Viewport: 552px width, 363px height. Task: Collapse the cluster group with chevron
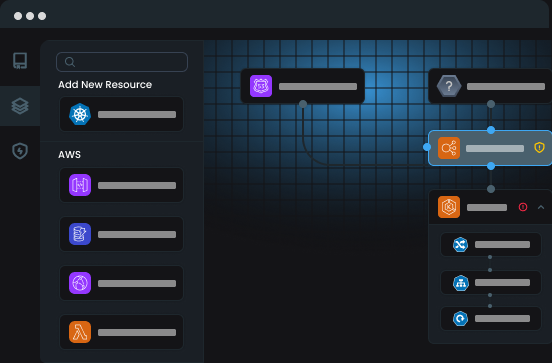coord(541,207)
